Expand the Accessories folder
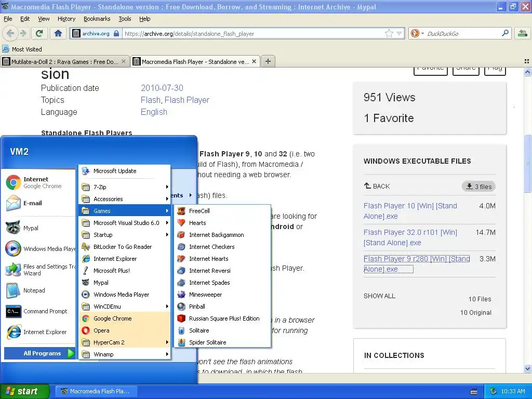 point(125,199)
